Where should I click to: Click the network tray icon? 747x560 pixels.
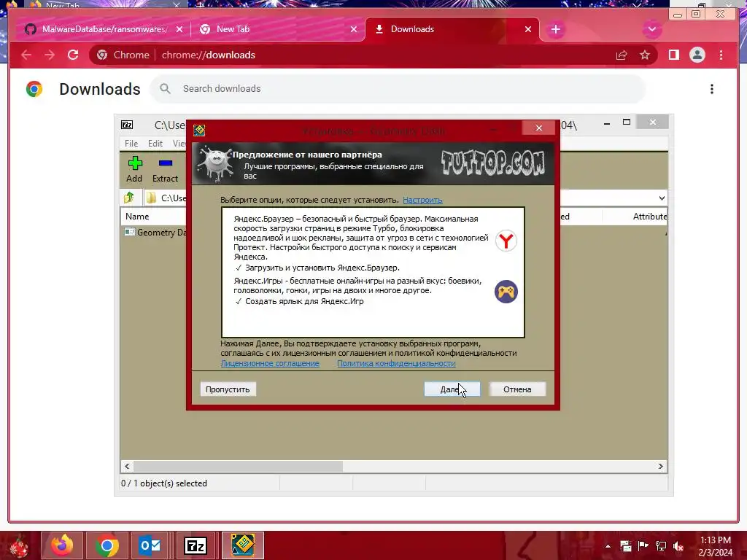point(661,546)
